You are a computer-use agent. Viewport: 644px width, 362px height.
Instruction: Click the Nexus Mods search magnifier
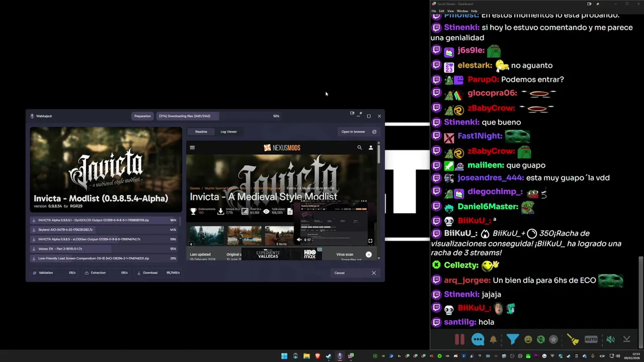[359, 148]
